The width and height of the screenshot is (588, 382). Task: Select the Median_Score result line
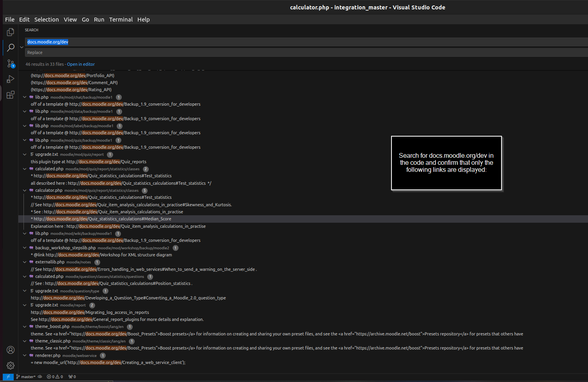point(101,219)
